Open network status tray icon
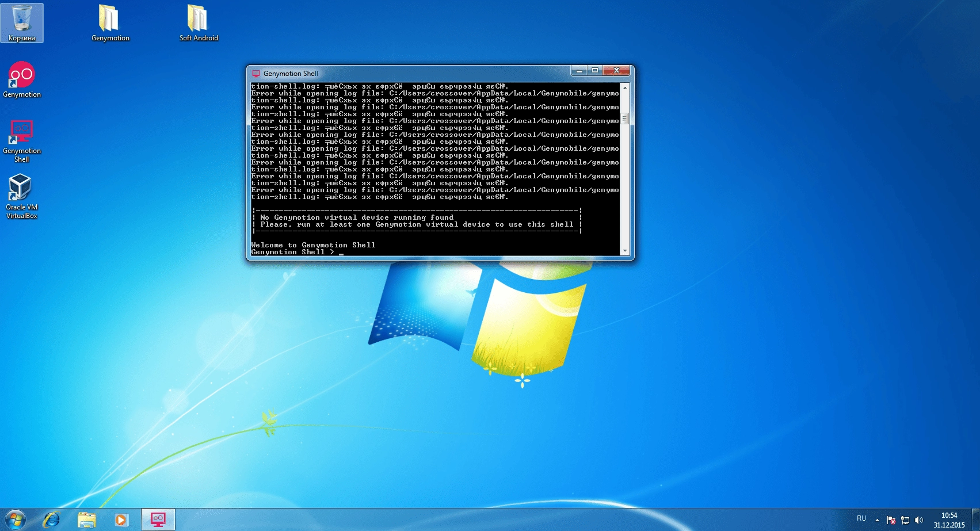The height and width of the screenshot is (531, 980). [905, 520]
